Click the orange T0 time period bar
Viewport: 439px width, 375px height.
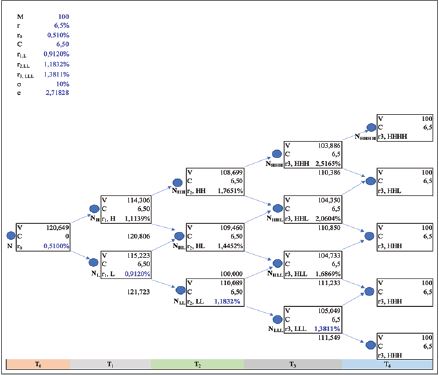tap(38, 364)
